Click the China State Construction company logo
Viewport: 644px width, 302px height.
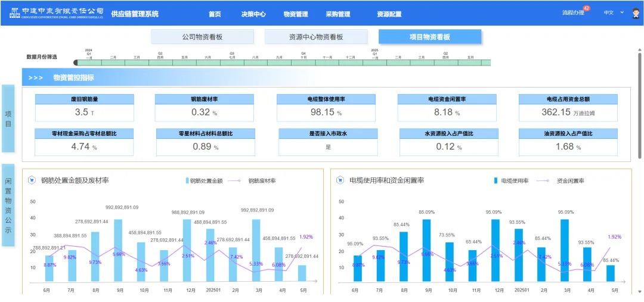[x=57, y=13]
